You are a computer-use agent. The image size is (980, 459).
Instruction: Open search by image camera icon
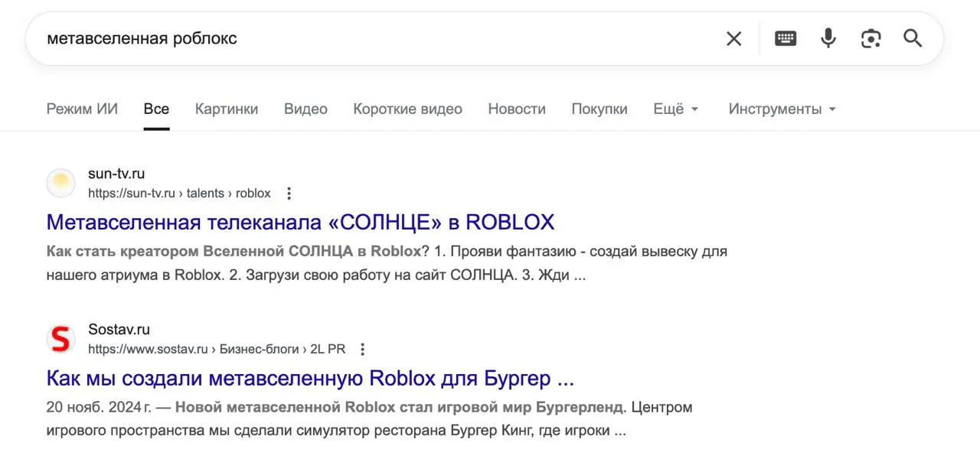tap(871, 38)
